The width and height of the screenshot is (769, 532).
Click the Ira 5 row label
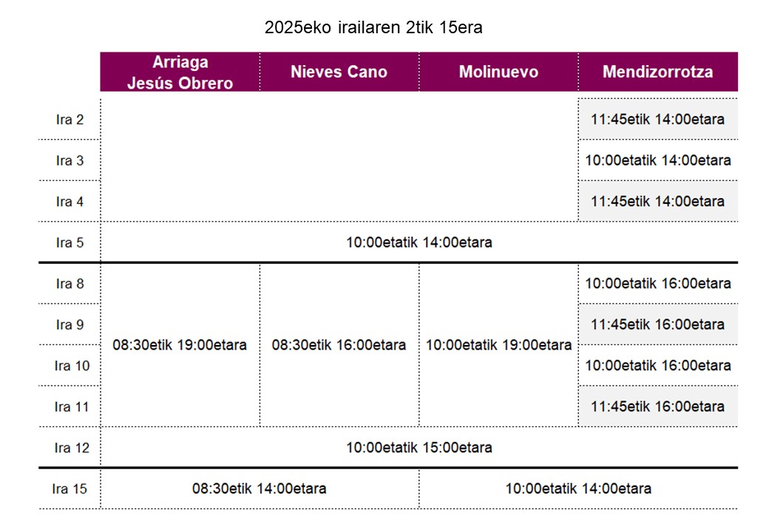70,242
